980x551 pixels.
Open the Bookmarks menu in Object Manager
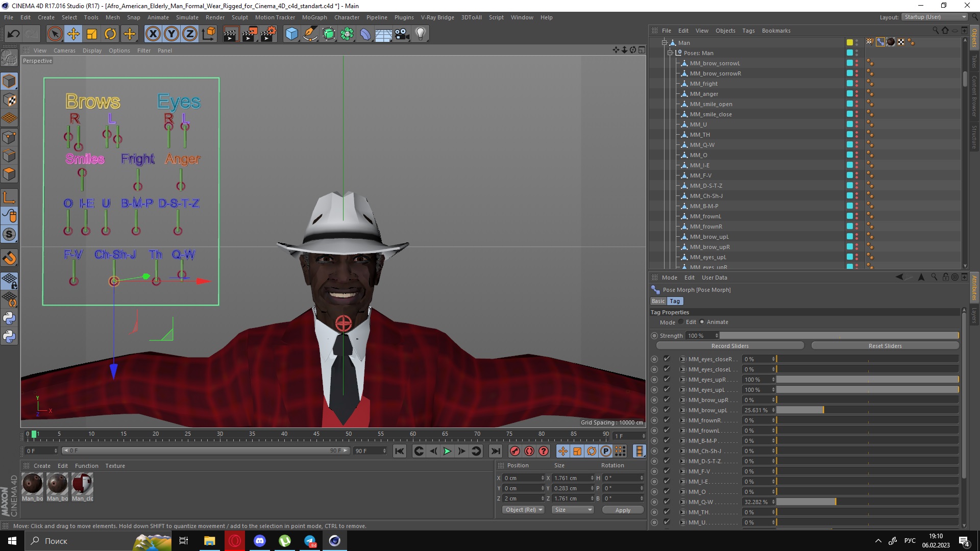pyautogui.click(x=776, y=31)
